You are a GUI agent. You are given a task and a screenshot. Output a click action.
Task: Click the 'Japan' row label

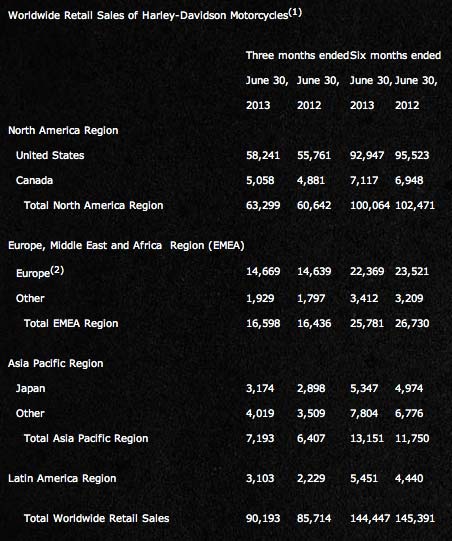coord(31,388)
